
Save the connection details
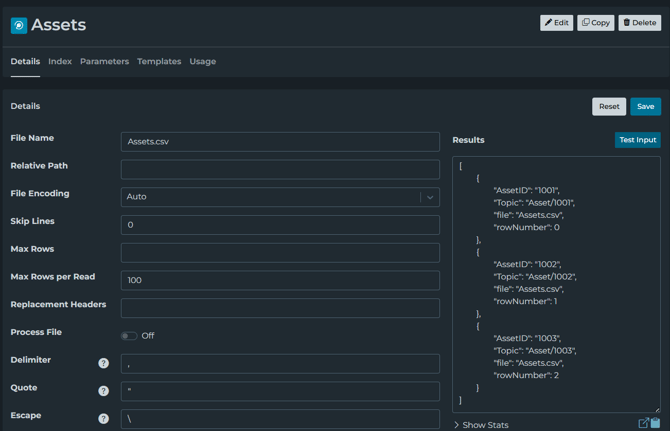pyautogui.click(x=645, y=106)
